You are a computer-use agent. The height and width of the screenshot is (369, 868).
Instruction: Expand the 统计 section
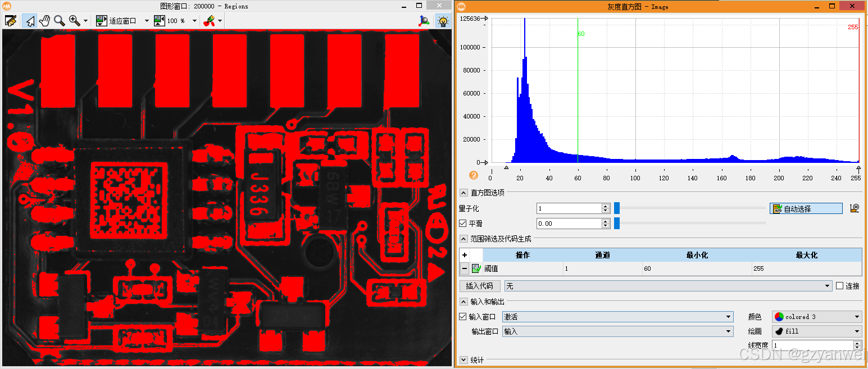463,360
